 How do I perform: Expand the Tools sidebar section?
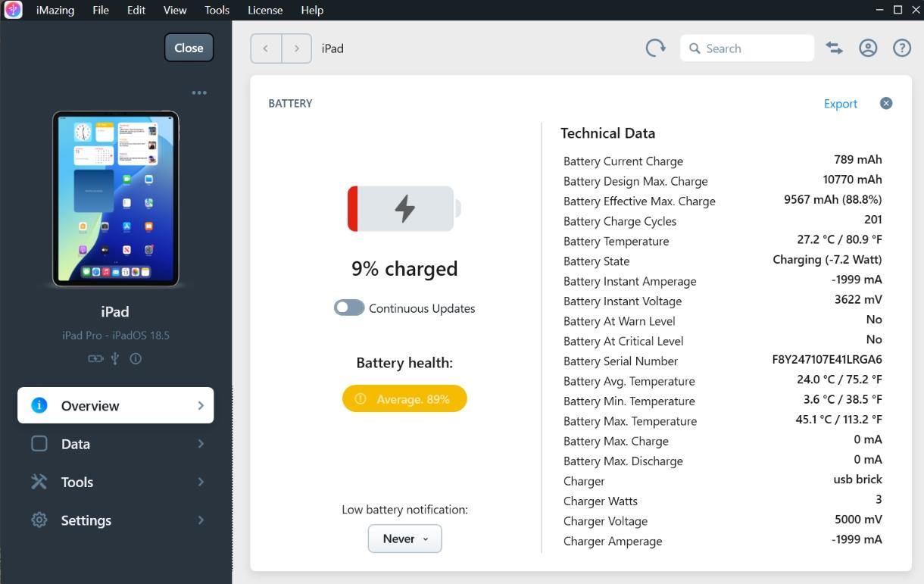point(116,482)
